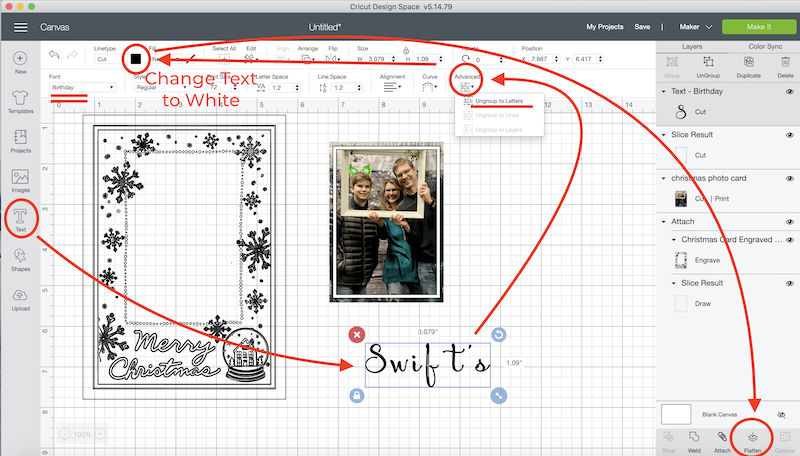Screen dimensions: 800x456
Task: Hide the top Slice Result layer
Action: 789,135
